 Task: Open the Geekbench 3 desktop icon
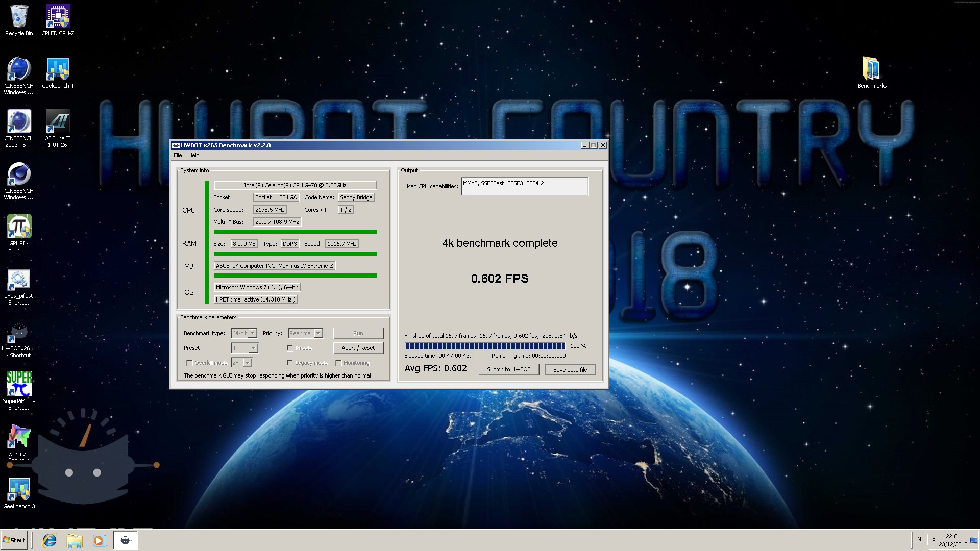19,493
